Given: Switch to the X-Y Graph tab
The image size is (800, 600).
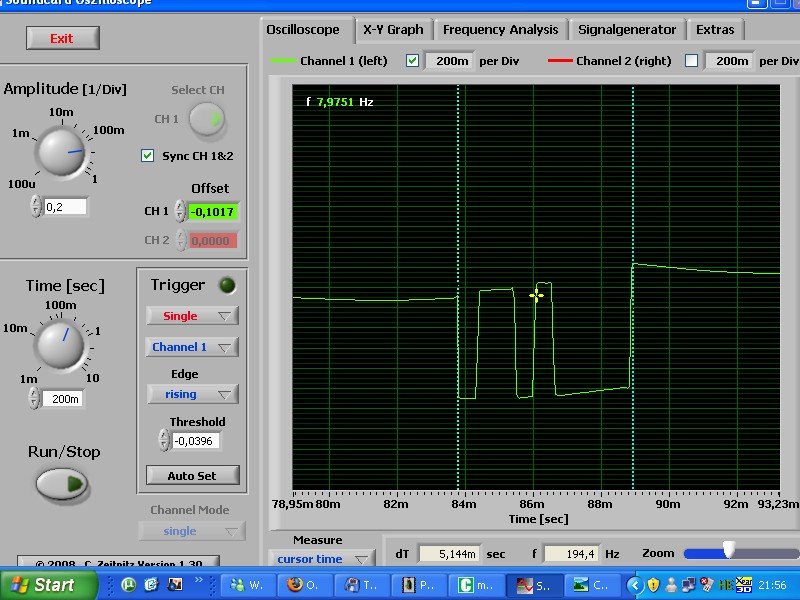Looking at the screenshot, I should [x=393, y=30].
